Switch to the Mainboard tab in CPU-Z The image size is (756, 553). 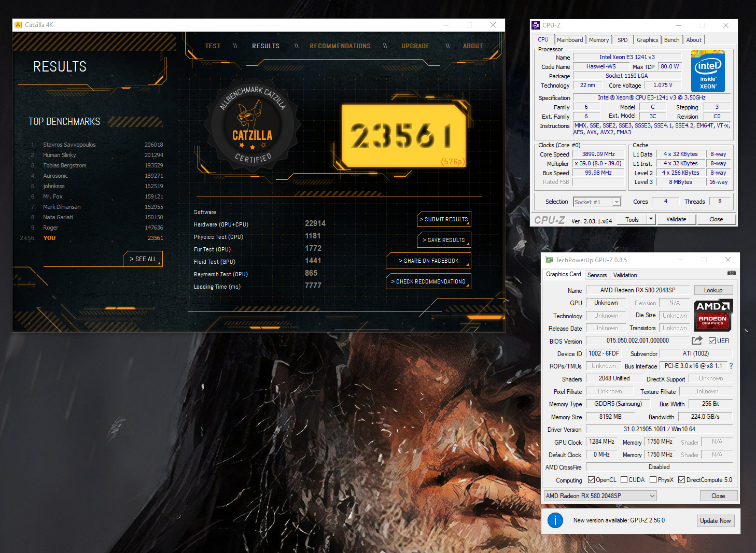[570, 40]
